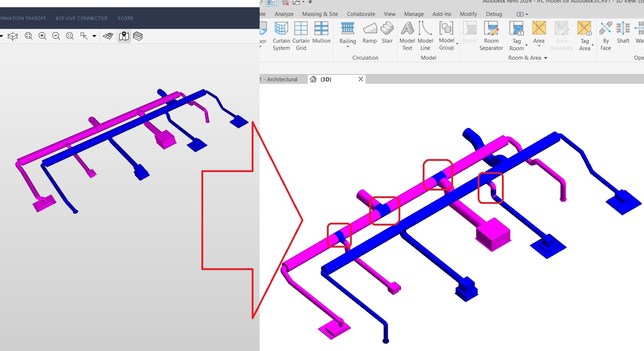The width and height of the screenshot is (644, 351).
Task: Select the Shaft opening tool
Action: pyautogui.click(x=623, y=34)
